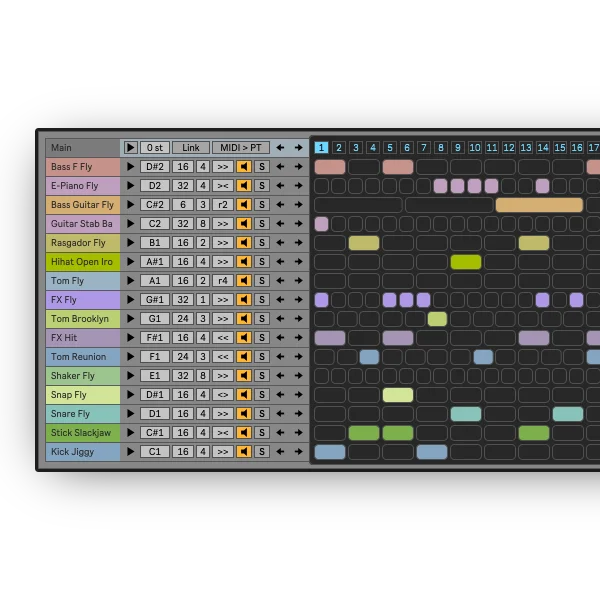Play the Stick Slackjaw row

click(130, 433)
